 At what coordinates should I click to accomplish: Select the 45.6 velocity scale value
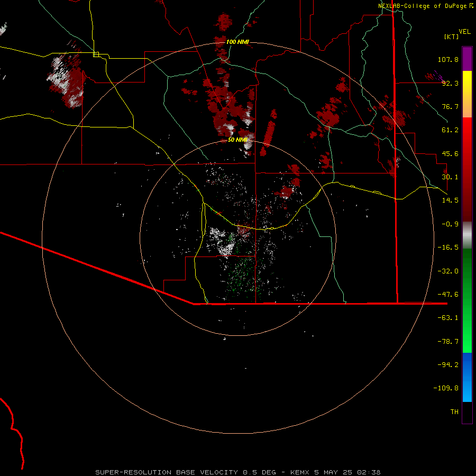coord(450,153)
